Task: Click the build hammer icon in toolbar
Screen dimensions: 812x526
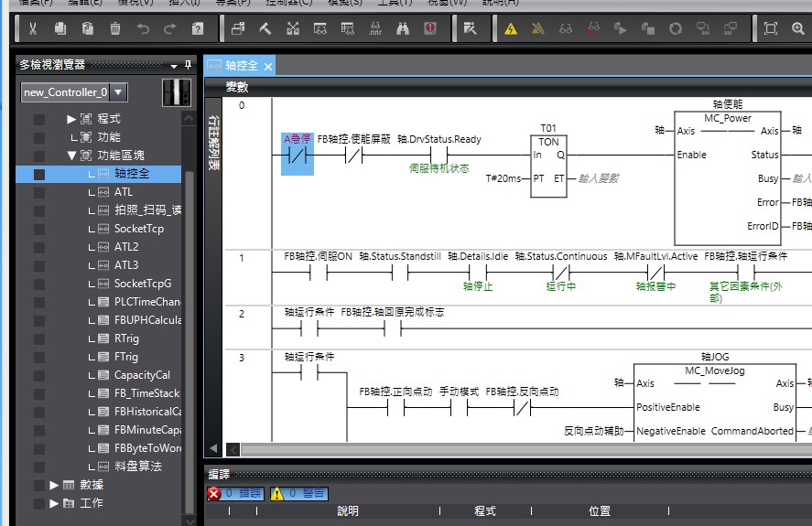Action: [x=265, y=28]
